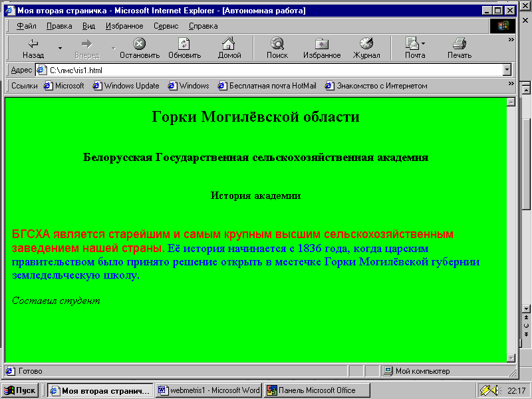The height and width of the screenshot is (399, 532).
Task: Open the Вперед history dropdown arrow
Action: tap(113, 48)
